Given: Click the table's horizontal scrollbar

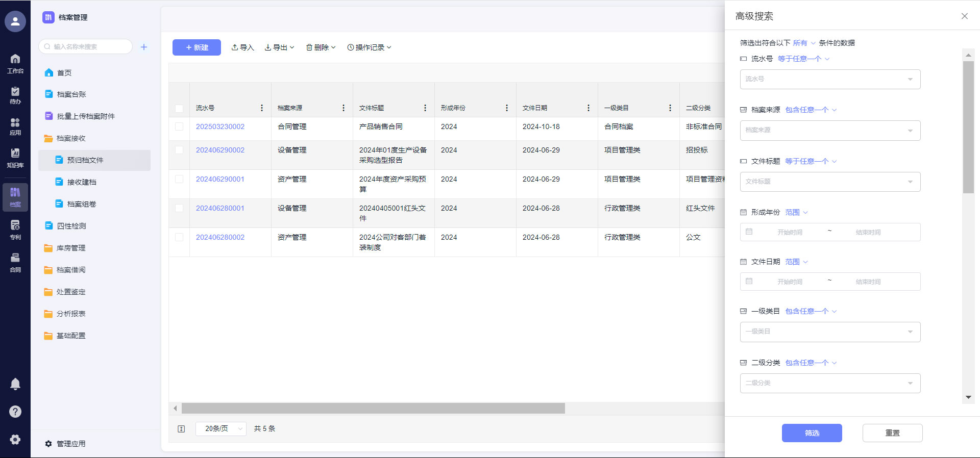Looking at the screenshot, I should [373, 409].
